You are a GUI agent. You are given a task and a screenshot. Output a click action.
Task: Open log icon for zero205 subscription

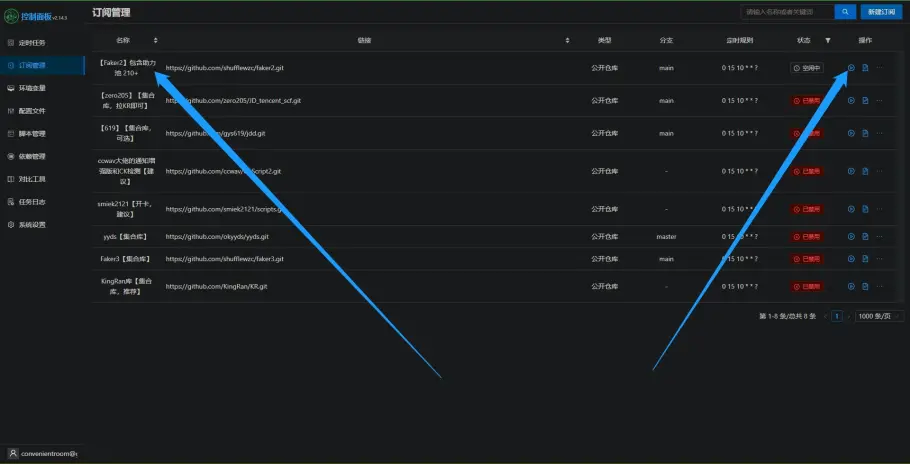[865, 101]
